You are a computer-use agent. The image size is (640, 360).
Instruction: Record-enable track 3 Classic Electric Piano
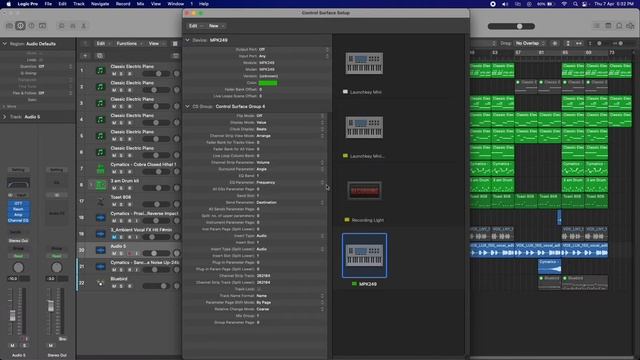coord(129,107)
